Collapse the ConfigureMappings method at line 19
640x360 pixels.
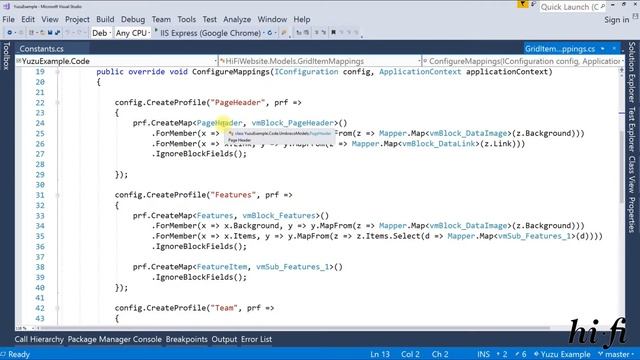[x=58, y=72]
